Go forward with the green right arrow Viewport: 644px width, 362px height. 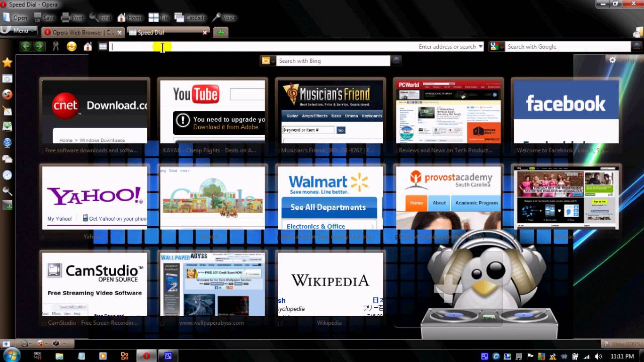(39, 46)
